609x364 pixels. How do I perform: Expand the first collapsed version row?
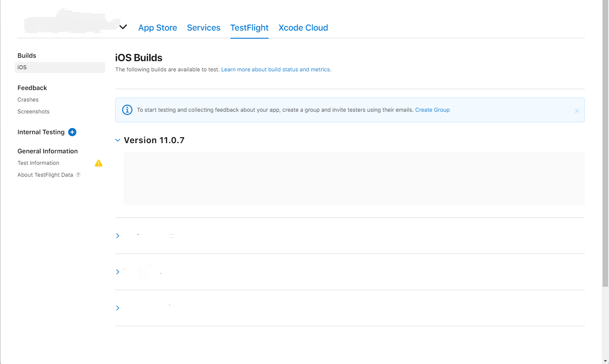(x=118, y=236)
